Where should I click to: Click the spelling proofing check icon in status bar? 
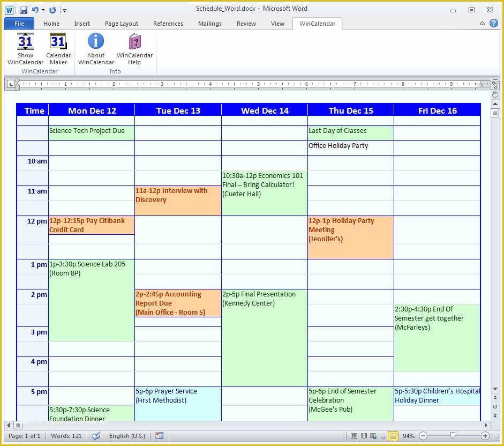(96, 436)
